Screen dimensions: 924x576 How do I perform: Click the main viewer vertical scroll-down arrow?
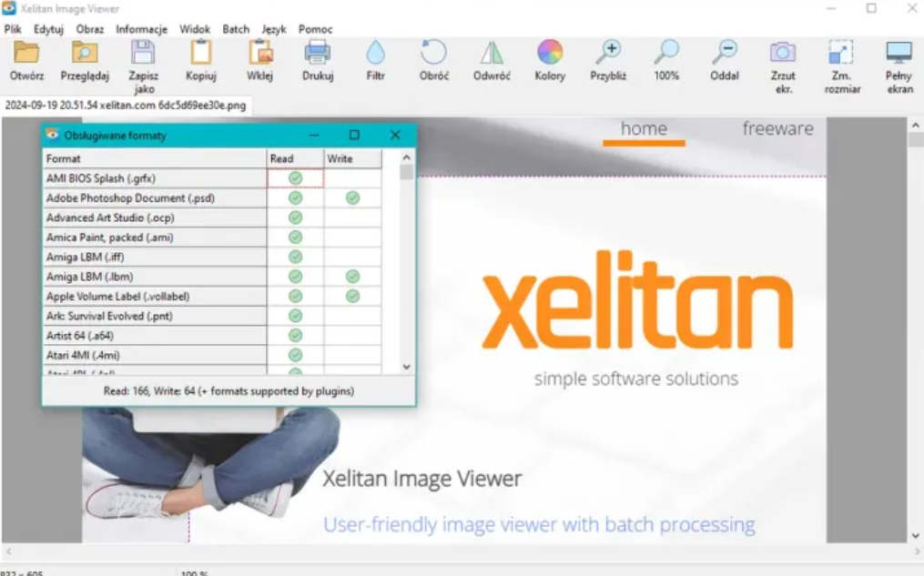click(915, 535)
